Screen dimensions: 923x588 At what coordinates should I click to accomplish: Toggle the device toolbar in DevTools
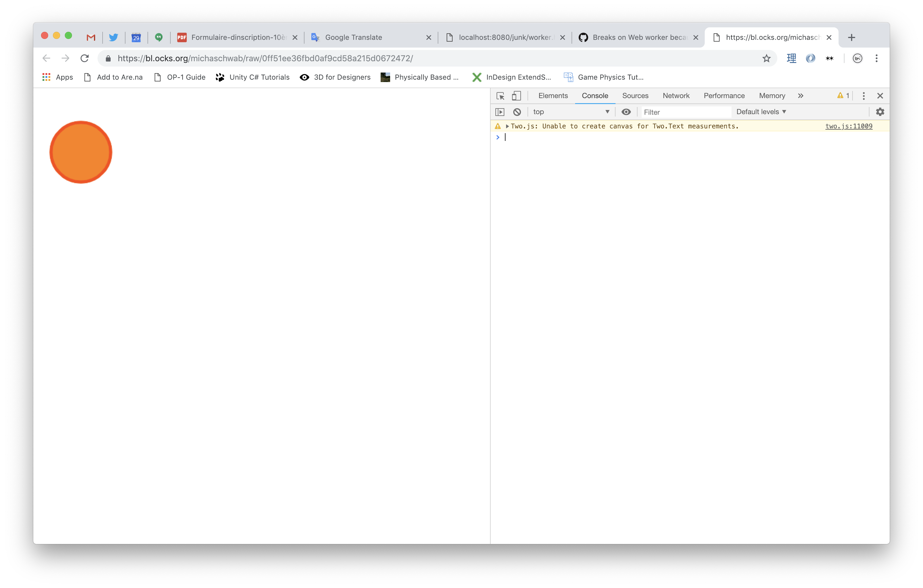pos(516,96)
